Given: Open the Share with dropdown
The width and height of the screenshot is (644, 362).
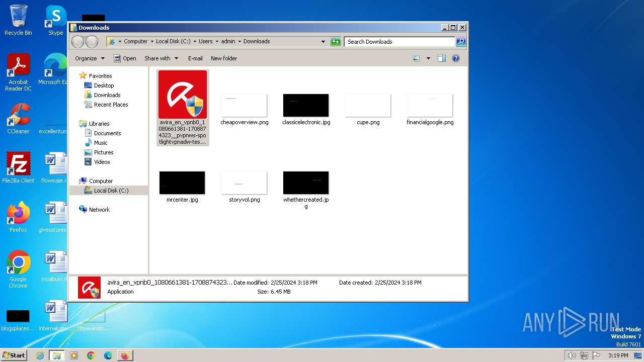Looking at the screenshot, I should [x=161, y=58].
